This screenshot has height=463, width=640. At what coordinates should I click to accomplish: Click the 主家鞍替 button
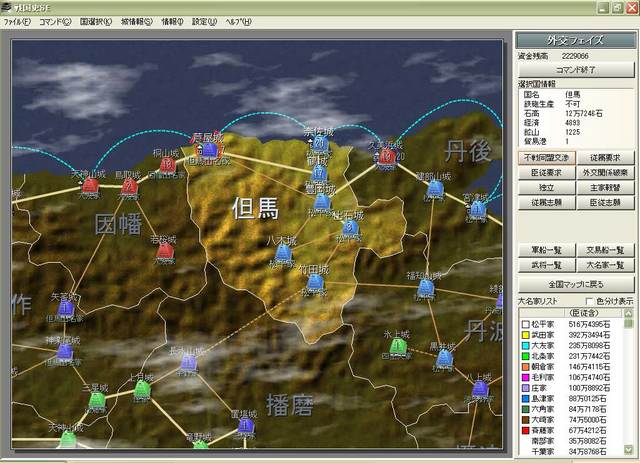click(x=605, y=188)
